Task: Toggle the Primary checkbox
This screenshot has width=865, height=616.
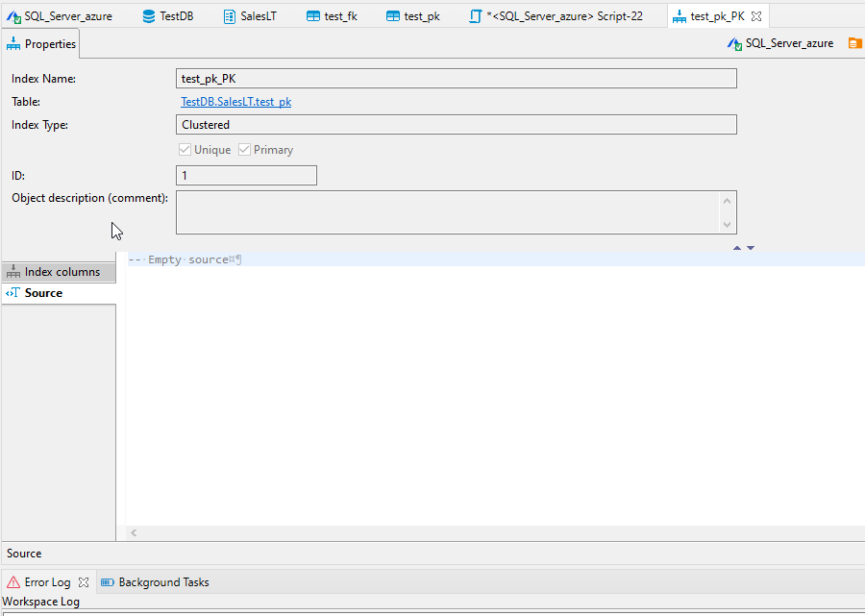Action: [x=244, y=149]
